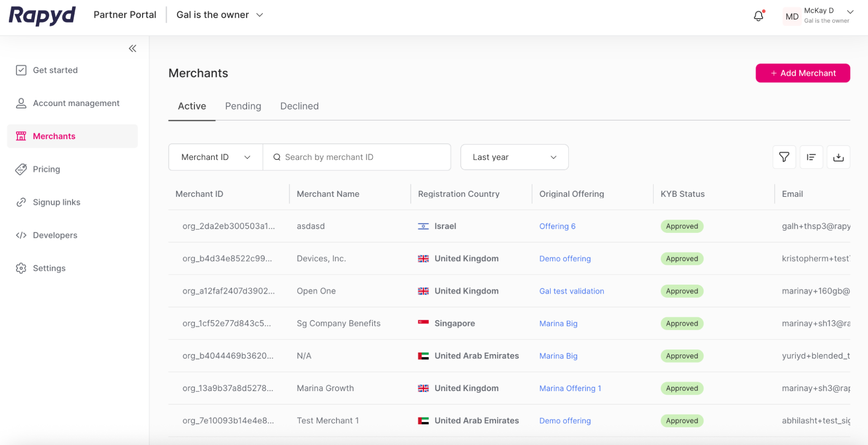Screen dimensions: 868x445
Task: Click the Add Merchant button
Action: (802, 73)
